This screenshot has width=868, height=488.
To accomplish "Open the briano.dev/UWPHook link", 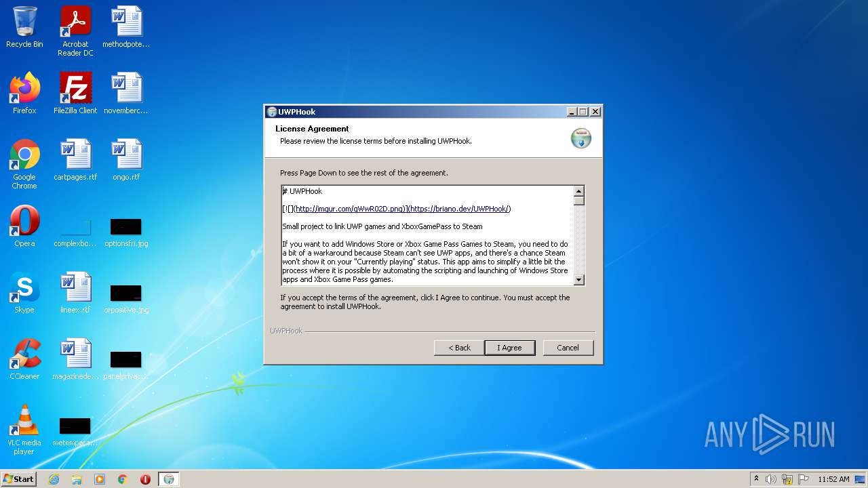I will click(459, 209).
